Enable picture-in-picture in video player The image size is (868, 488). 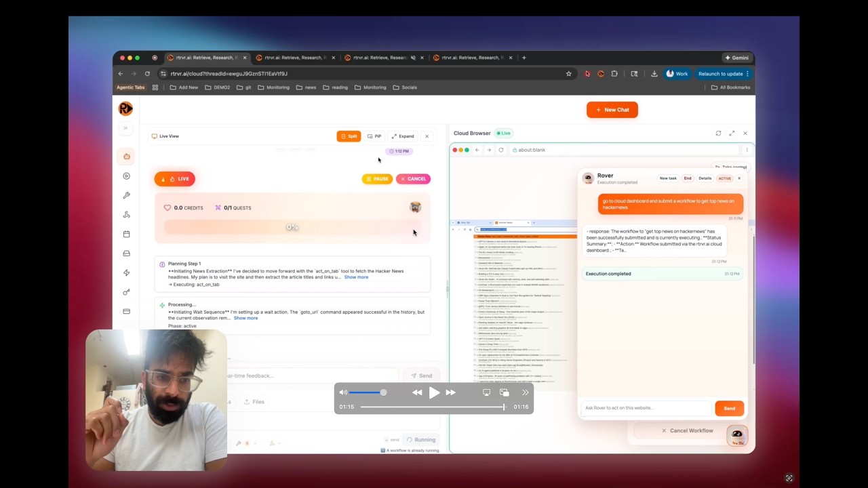(x=504, y=392)
